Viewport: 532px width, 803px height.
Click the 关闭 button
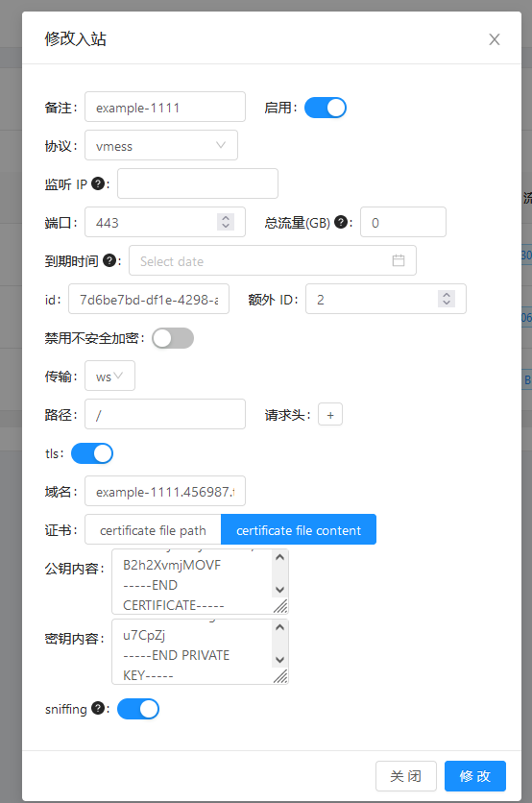(x=405, y=776)
